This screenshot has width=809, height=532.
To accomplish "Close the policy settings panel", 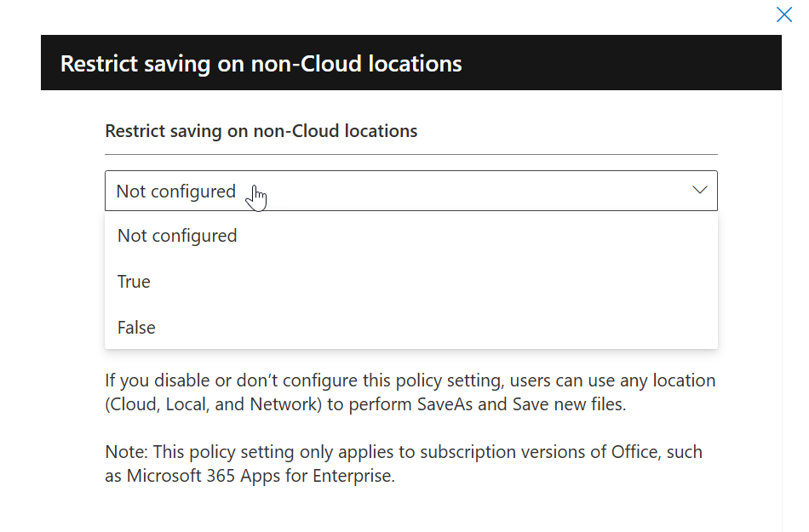I will pyautogui.click(x=784, y=14).
